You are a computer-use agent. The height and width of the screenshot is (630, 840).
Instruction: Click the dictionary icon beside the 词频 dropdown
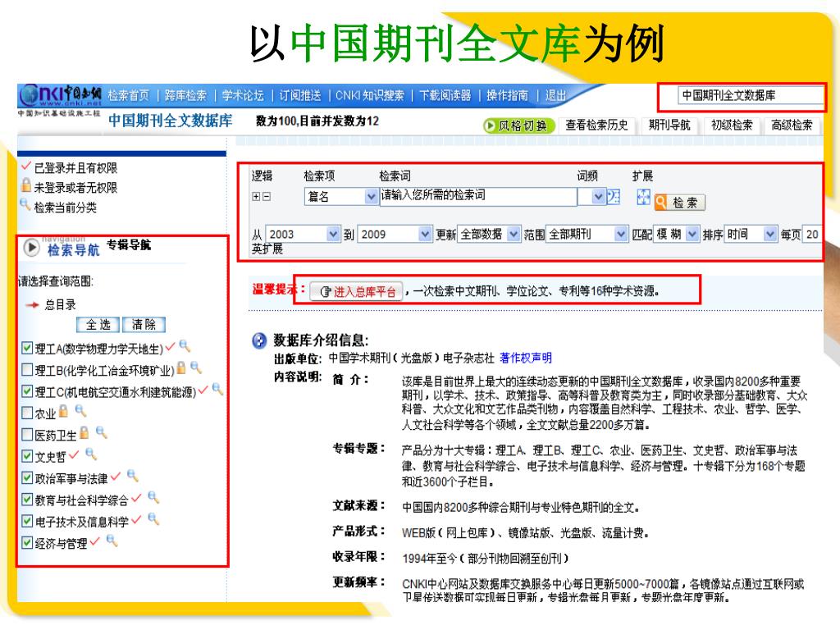(614, 197)
